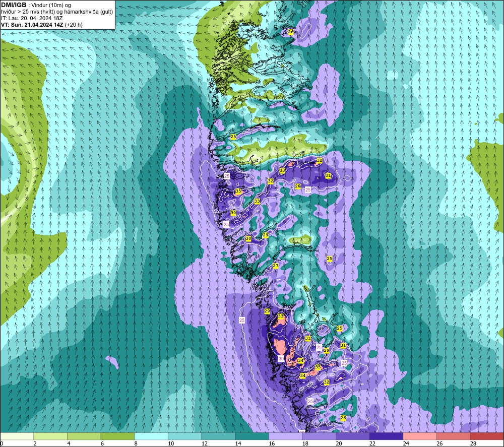
Task: Select the purple 18–20 legend swatch
Action: pos(319,436)
